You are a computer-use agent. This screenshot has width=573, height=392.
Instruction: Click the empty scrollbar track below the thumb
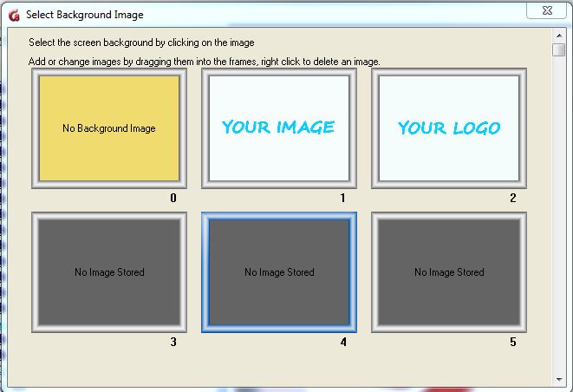pyautogui.click(x=559, y=217)
